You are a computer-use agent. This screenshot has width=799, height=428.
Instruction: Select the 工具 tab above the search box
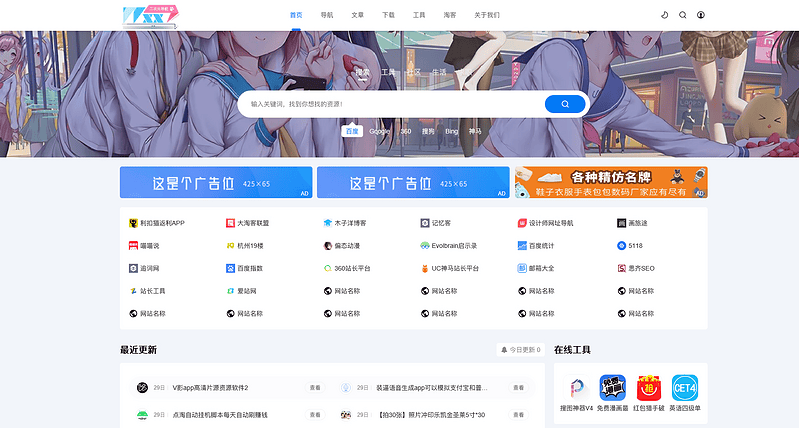coord(388,72)
